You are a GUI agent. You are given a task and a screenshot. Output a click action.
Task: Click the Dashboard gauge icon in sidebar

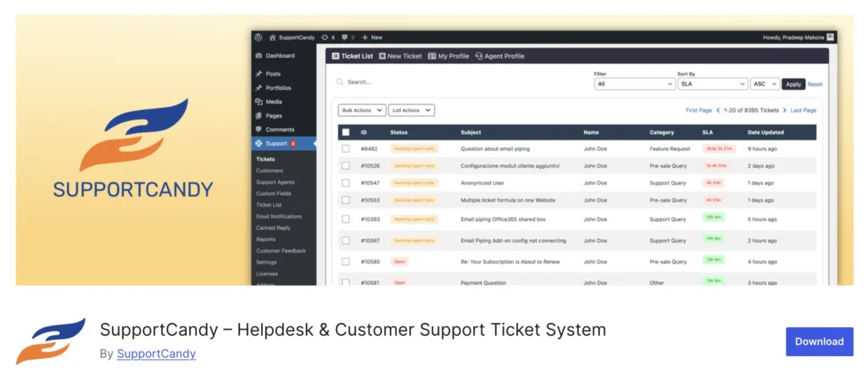tap(259, 56)
